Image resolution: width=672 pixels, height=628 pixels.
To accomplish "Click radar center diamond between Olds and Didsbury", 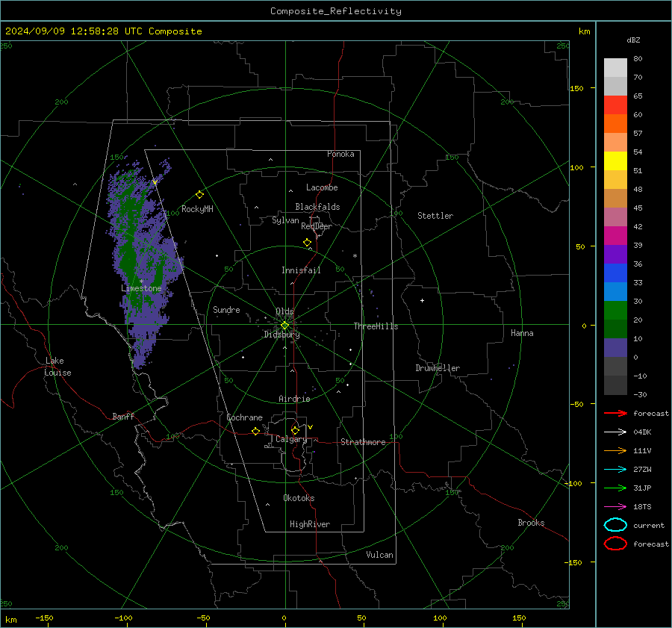I will (284, 325).
